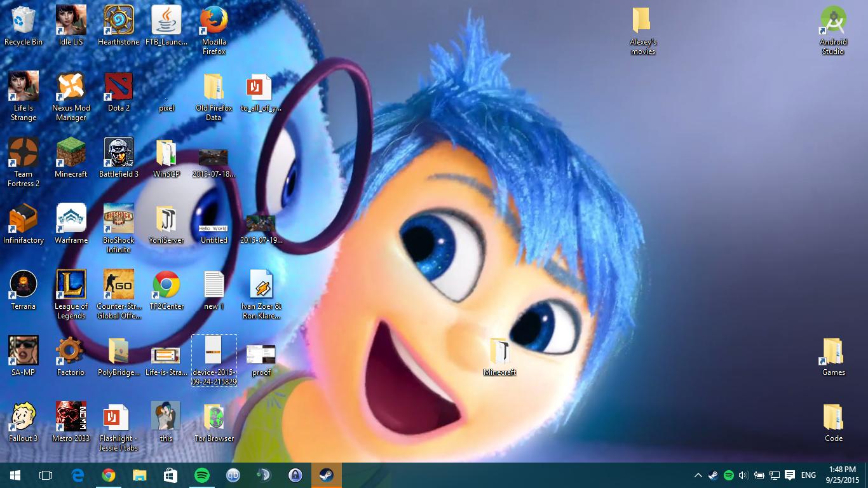Select the proof screenshot file

point(261,360)
